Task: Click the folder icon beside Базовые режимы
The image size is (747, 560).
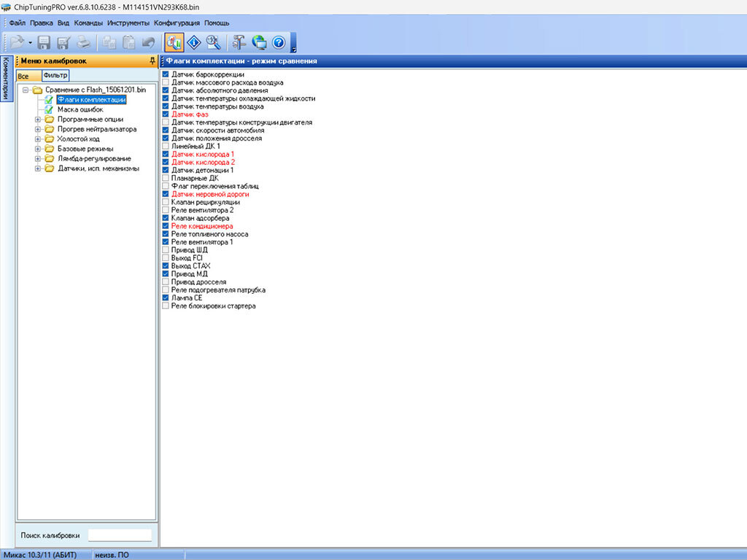Action: 49,149
